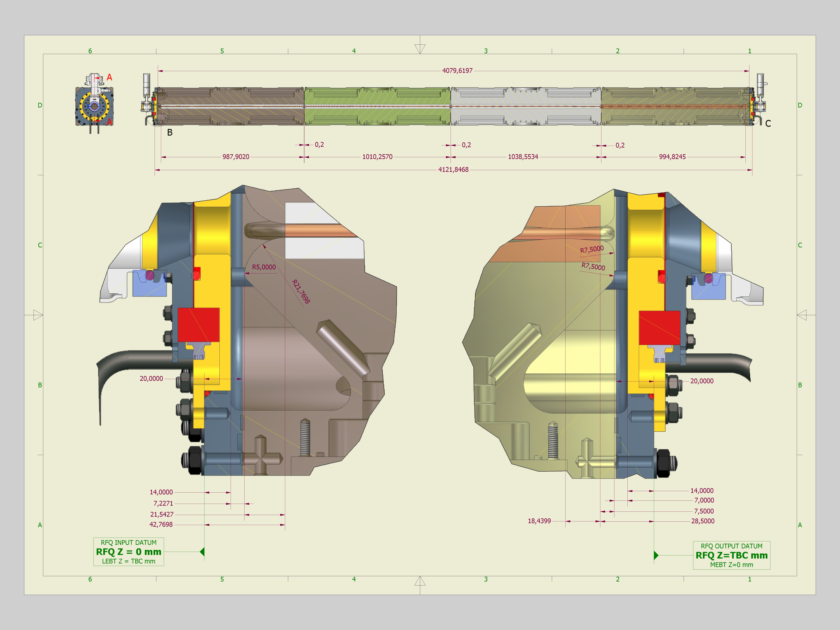840x630 pixels.
Task: Click the 0,2 gap between green and grey segments
Action: point(466,145)
